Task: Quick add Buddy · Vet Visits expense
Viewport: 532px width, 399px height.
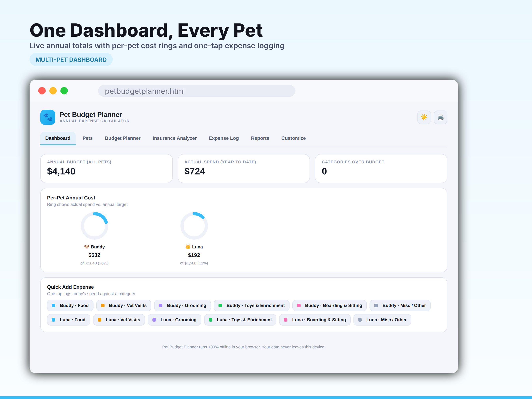Action: click(x=124, y=305)
